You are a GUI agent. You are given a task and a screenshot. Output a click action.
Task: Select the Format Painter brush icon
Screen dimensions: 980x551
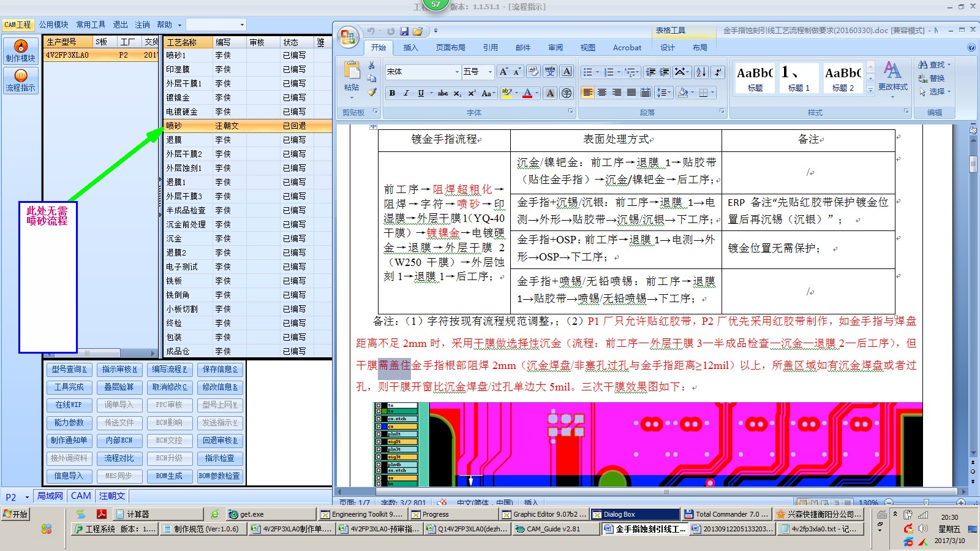(x=371, y=92)
